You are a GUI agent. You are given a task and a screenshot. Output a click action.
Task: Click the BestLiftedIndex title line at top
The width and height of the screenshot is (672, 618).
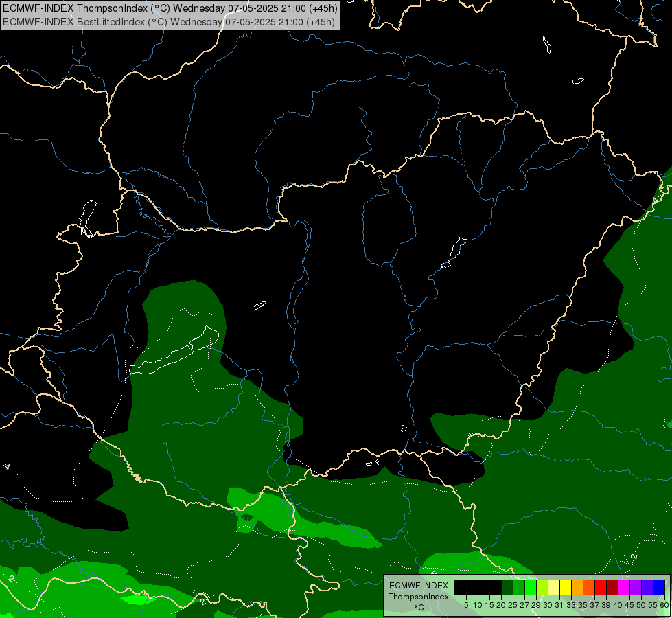coord(168,22)
